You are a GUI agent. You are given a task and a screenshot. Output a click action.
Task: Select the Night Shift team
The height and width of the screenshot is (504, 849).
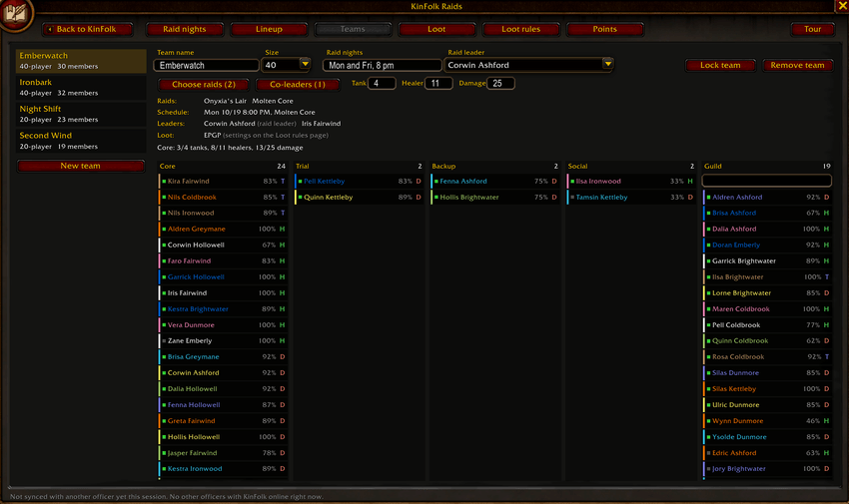pyautogui.click(x=81, y=114)
